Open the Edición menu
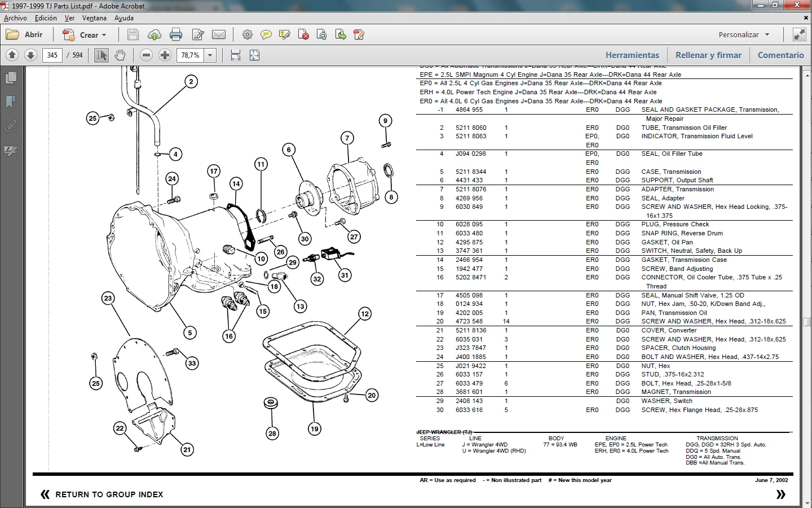 (46, 18)
